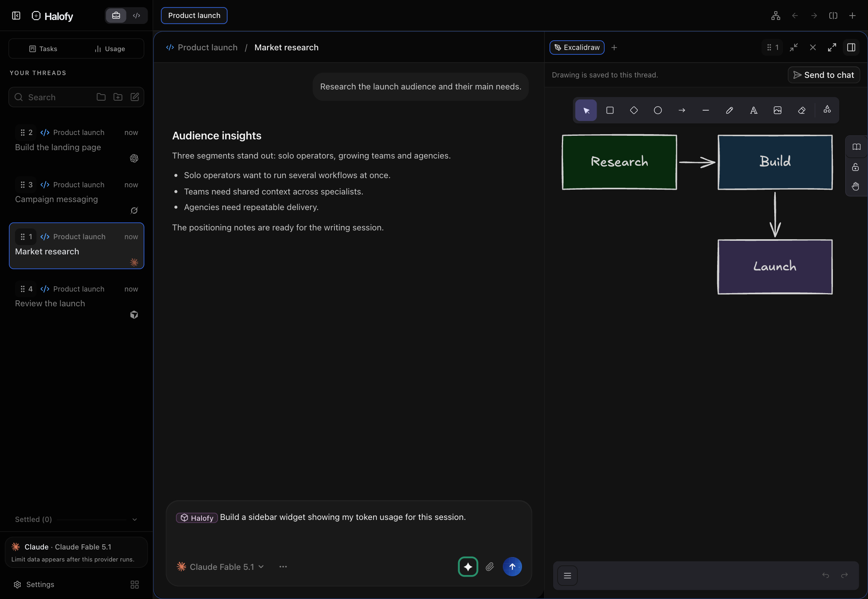Activate the Pencil freedraw tool
This screenshot has width=868, height=599.
coord(730,110)
